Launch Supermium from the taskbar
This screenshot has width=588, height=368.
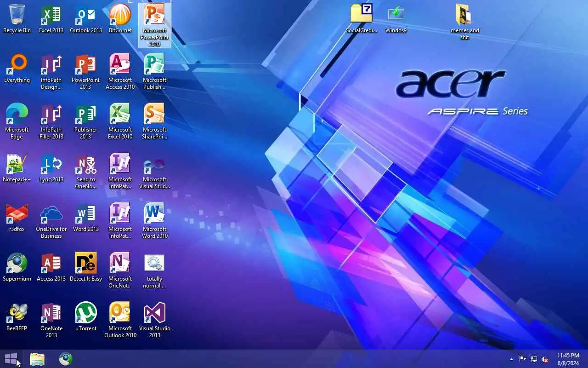pos(66,359)
